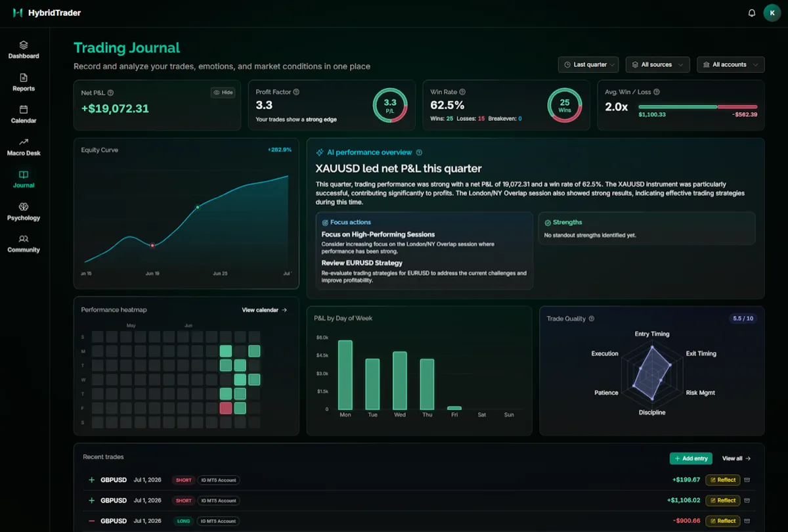
Task: Open View calendar from Performance heatmap
Action: pyautogui.click(x=265, y=310)
